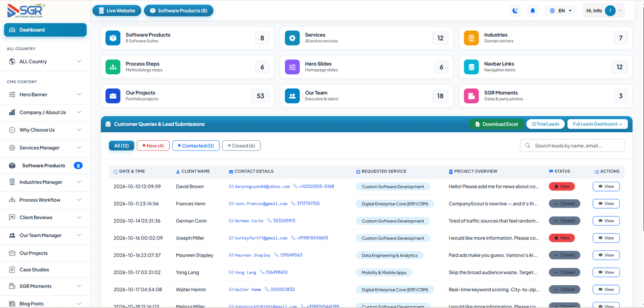Click the Hero Slides sliders card icon
The width and height of the screenshot is (644, 308).
tap(292, 67)
